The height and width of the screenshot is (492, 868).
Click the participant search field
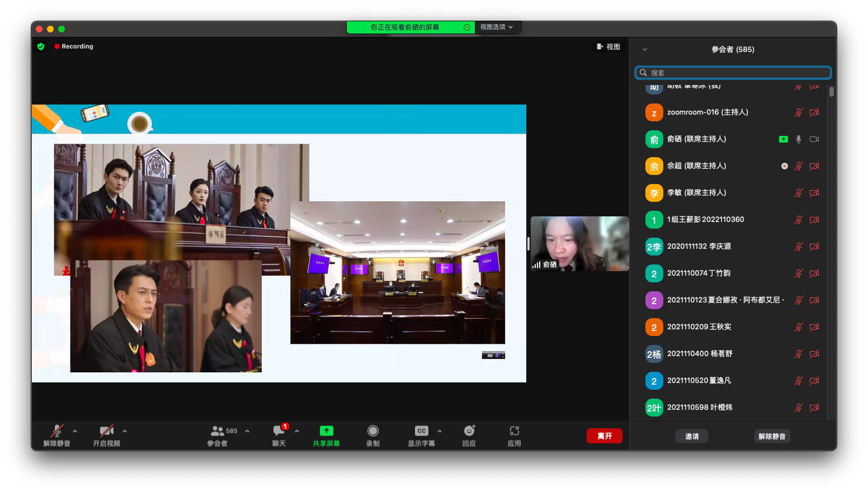(733, 73)
